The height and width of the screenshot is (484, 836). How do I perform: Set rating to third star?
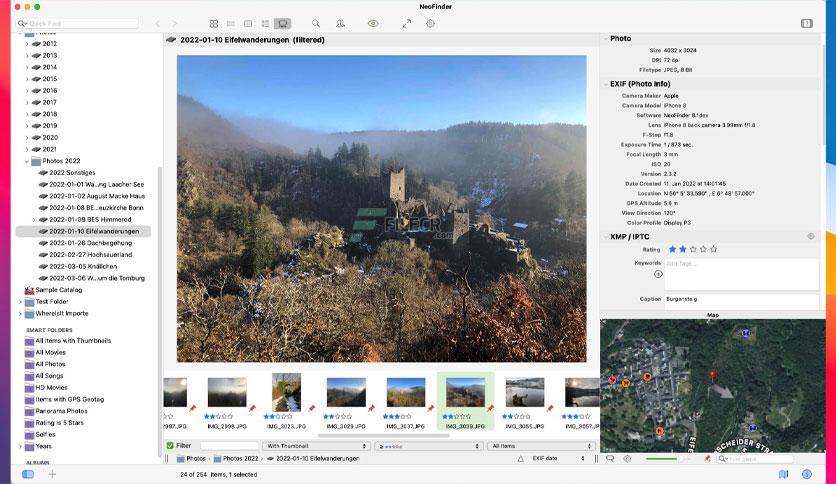(693, 249)
